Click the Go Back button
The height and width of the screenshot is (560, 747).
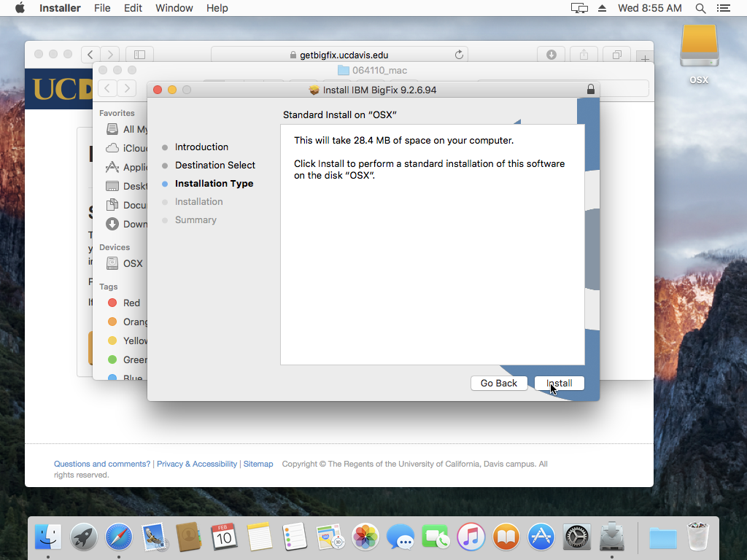[x=499, y=384]
